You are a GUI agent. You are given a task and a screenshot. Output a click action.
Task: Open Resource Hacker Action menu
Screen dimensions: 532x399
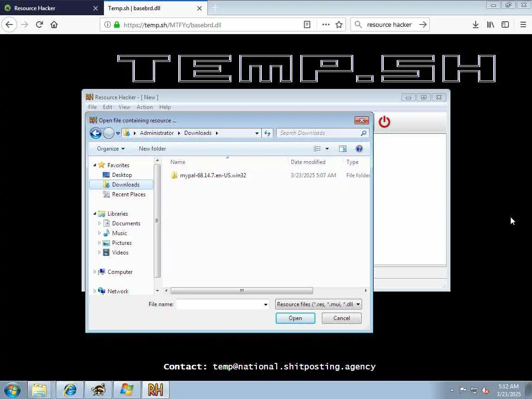click(145, 107)
